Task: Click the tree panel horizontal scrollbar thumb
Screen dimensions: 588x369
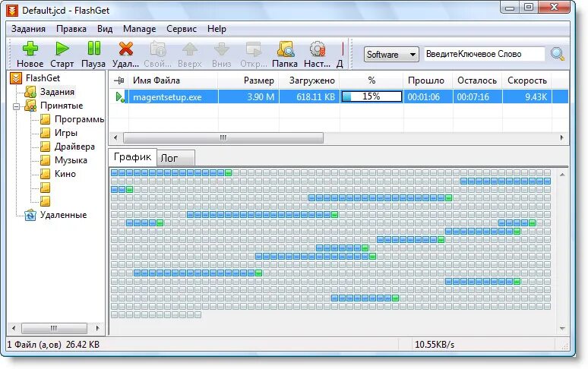Action: (54, 328)
